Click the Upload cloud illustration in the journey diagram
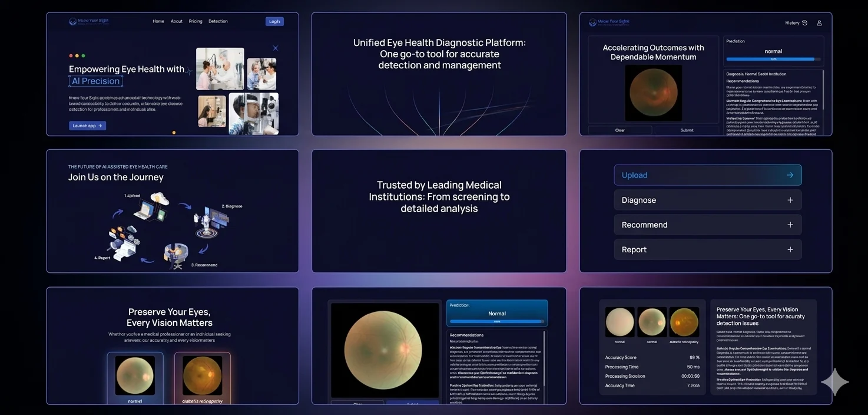The width and height of the screenshot is (868, 415). tap(150, 207)
